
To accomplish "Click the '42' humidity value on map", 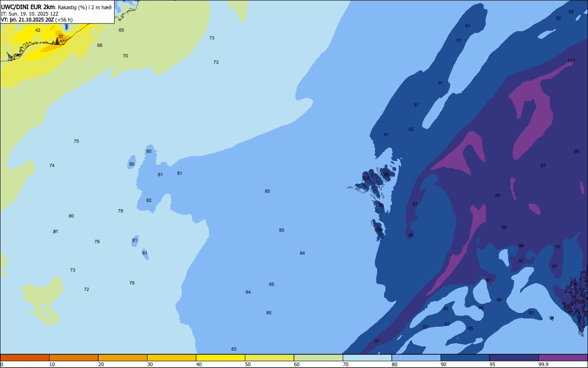I will pos(38,30).
